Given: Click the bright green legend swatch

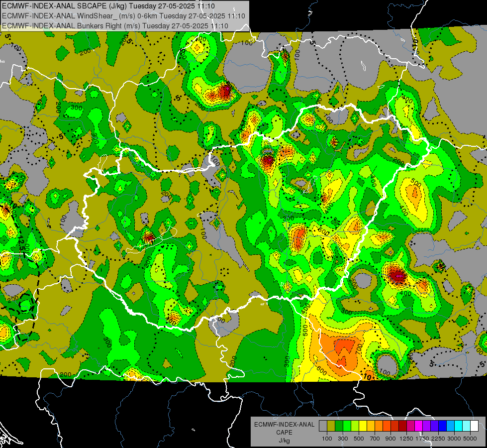Looking at the screenshot, I should coord(347,426).
